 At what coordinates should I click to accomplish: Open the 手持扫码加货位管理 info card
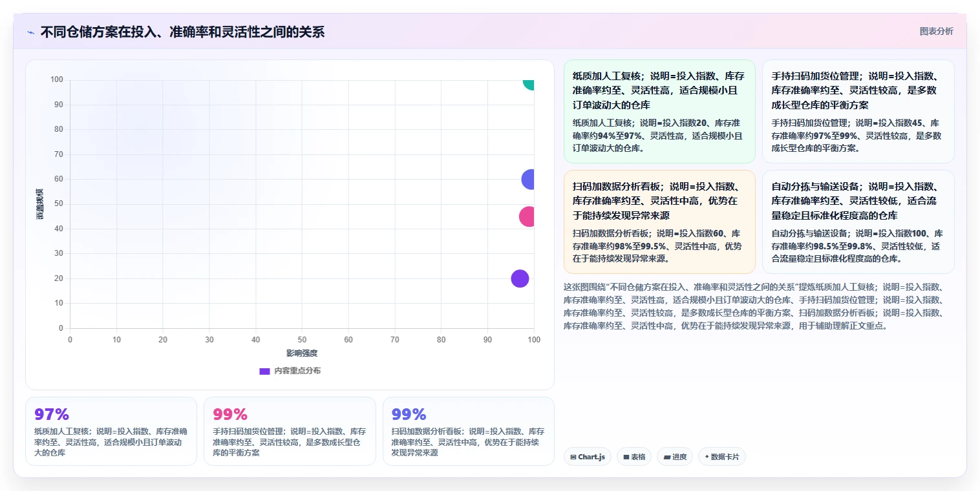(858, 111)
